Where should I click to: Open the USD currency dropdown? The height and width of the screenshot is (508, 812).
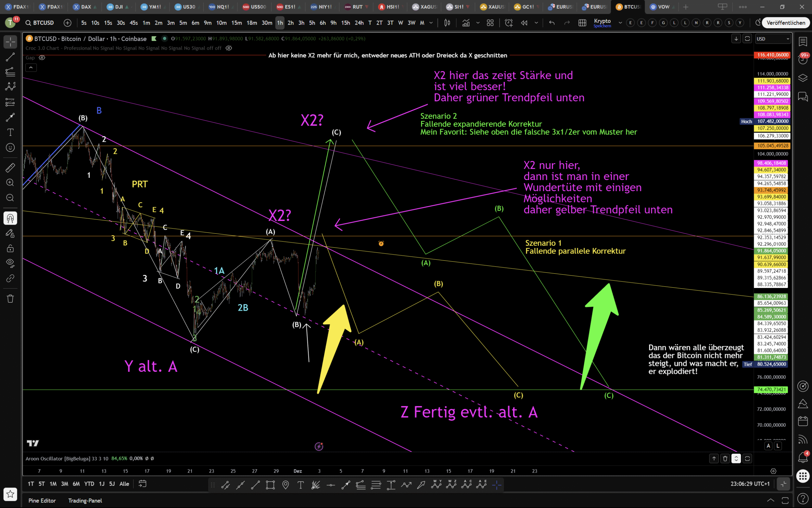coord(772,39)
